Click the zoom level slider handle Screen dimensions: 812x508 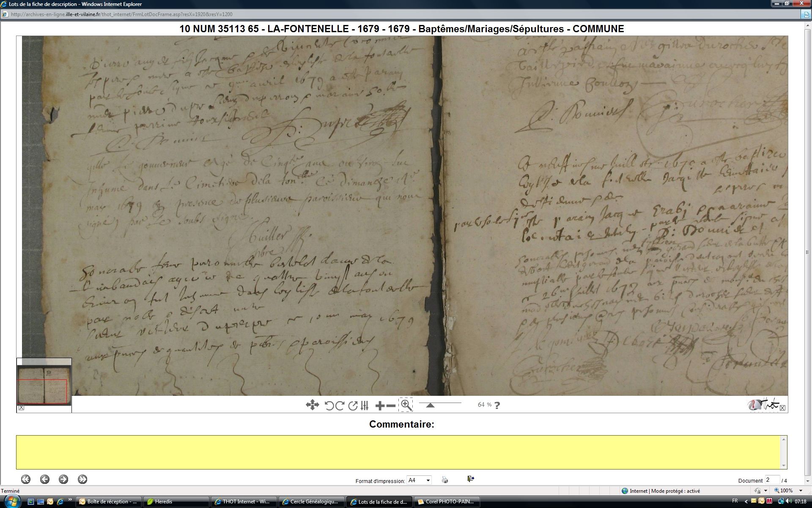[x=430, y=405]
